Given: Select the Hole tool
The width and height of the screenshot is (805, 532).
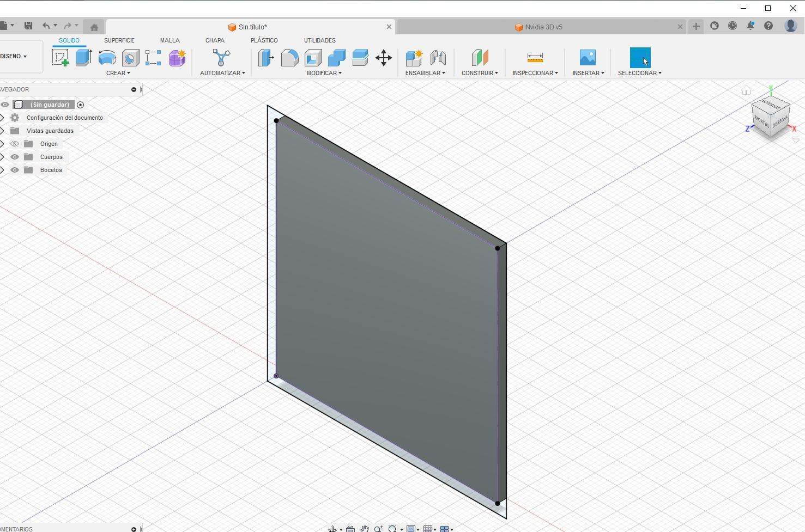Looking at the screenshot, I should [x=130, y=58].
